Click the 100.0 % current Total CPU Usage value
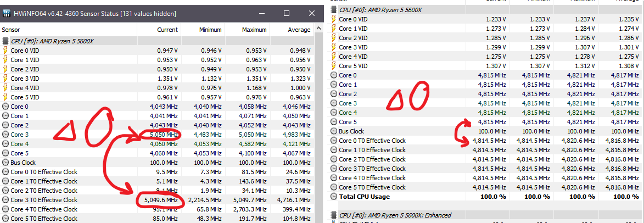Viewport: 644px width, 223px height. (493, 197)
